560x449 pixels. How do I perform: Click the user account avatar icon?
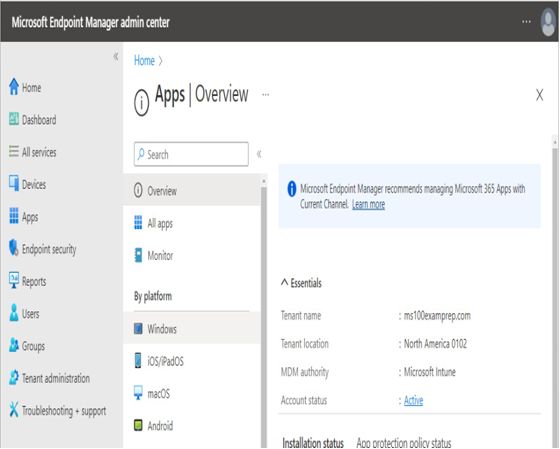point(548,22)
